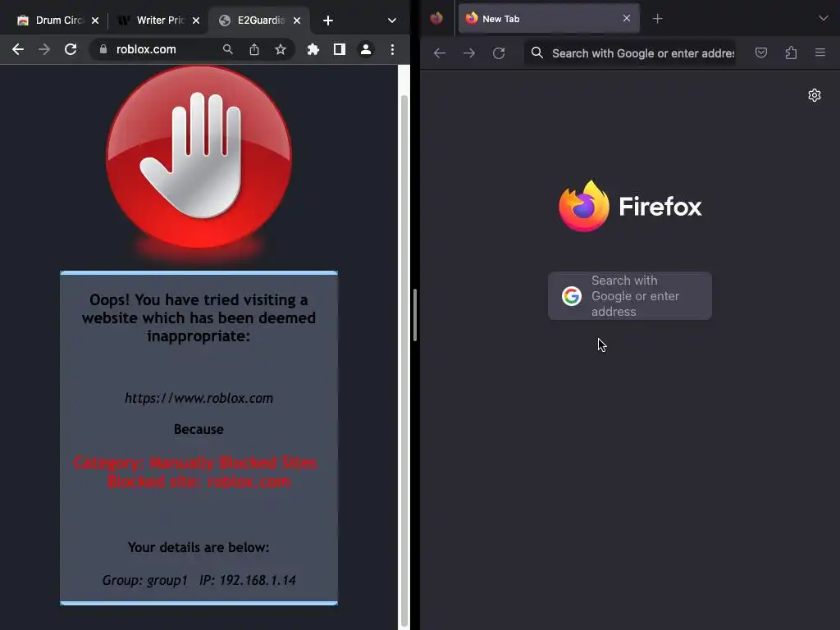Open a new tab in Firefox

click(x=657, y=19)
